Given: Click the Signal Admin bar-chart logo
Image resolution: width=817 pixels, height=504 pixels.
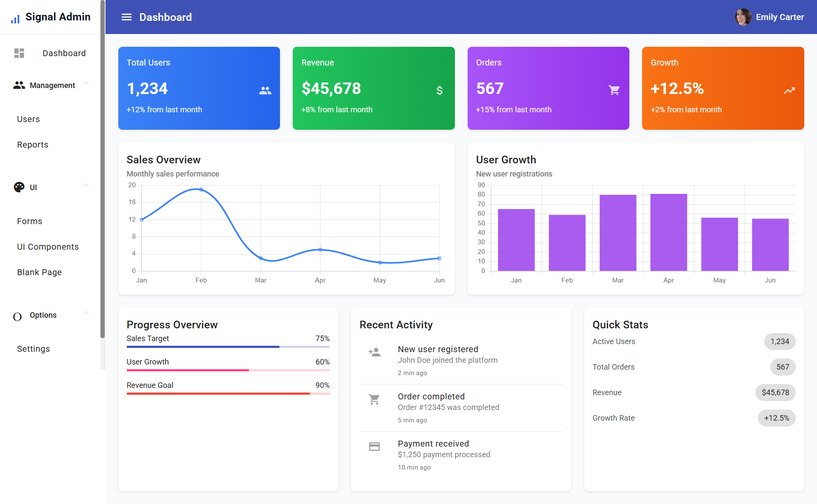Looking at the screenshot, I should (15, 18).
